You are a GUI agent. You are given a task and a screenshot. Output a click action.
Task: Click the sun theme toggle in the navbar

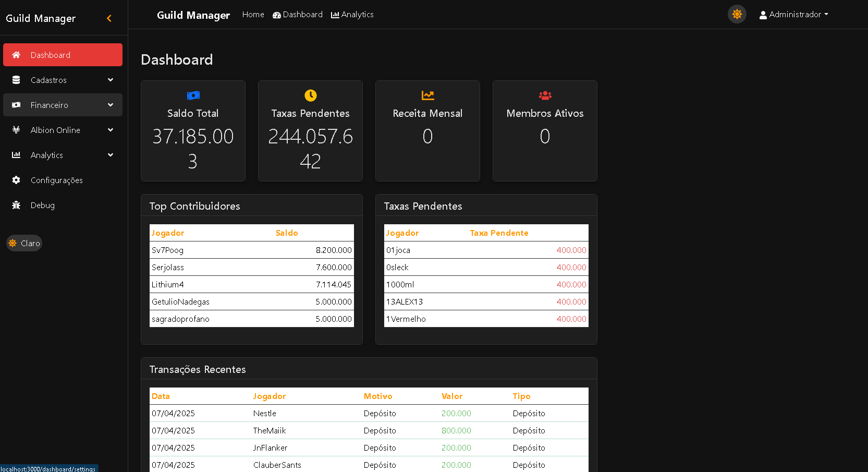pyautogui.click(x=737, y=14)
